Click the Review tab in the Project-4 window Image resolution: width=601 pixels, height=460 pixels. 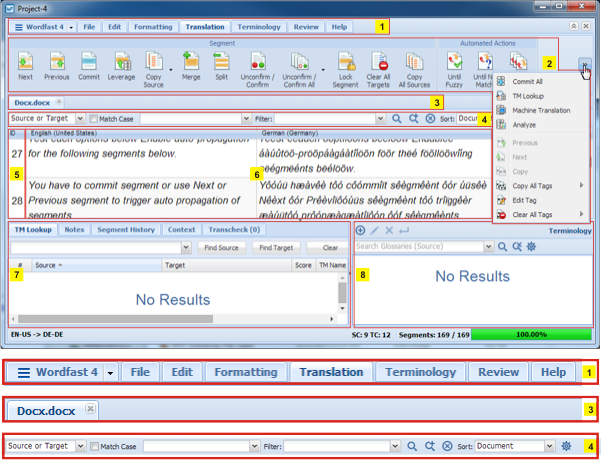point(306,27)
